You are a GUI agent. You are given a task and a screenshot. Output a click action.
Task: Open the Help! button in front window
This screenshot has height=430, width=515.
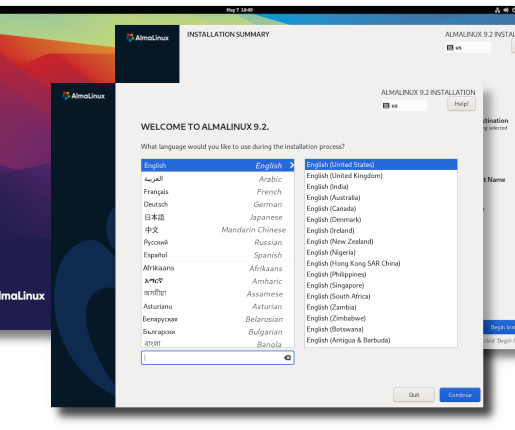(x=461, y=104)
